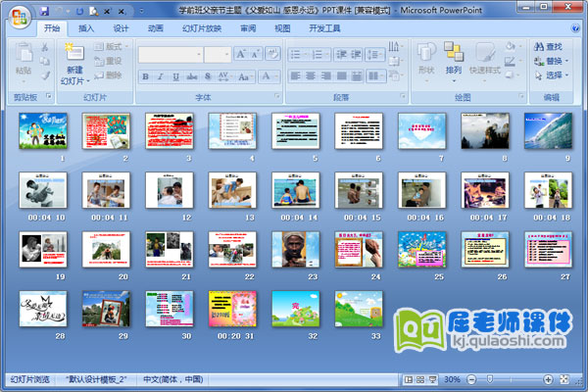The image size is (588, 392).
Task: Open the Replace dropdown arrow
Action: click(x=567, y=61)
